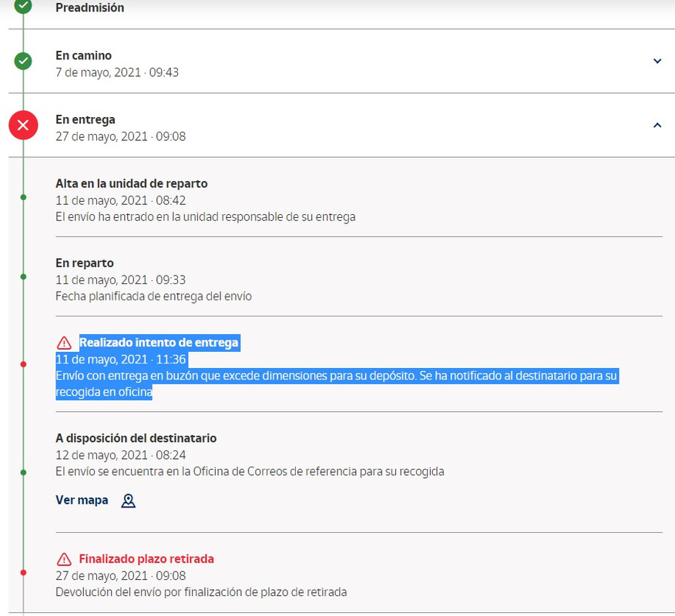The image size is (675, 616).
Task: Click text Devolución del envío por finalización
Action: point(201,592)
